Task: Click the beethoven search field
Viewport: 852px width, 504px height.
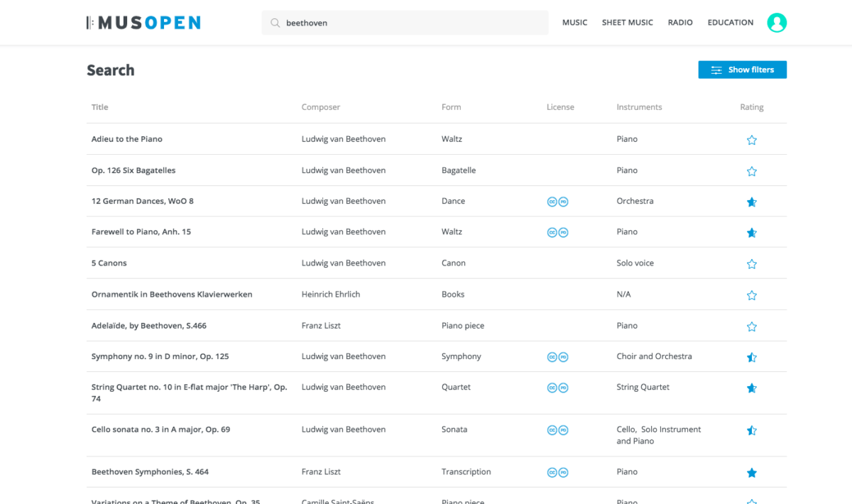Action: click(405, 23)
